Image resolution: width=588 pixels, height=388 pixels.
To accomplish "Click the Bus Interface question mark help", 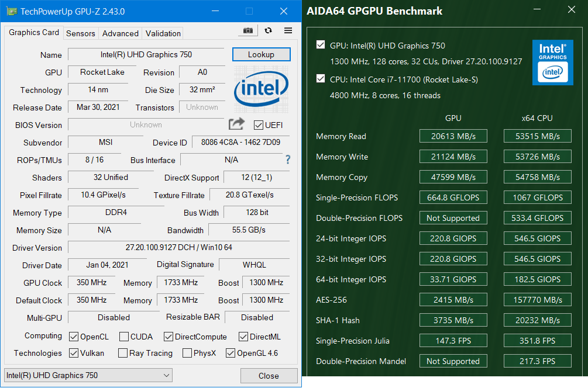I will point(288,160).
